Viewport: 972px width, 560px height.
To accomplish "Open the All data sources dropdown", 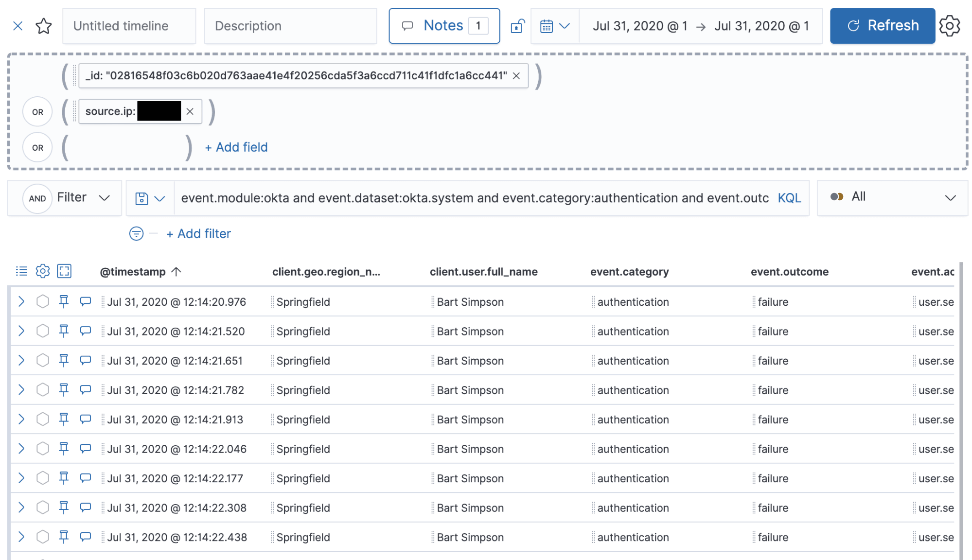I will [x=892, y=197].
